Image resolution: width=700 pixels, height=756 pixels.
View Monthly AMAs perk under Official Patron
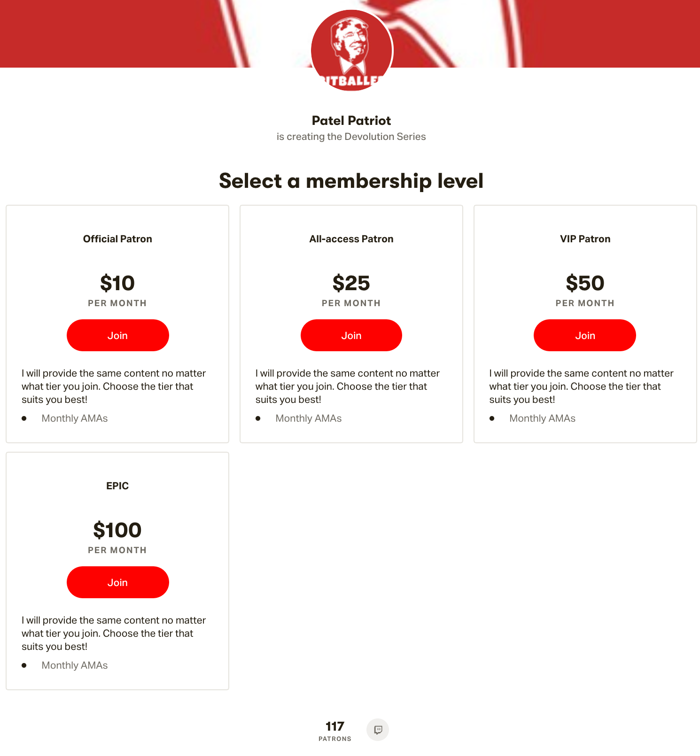(x=75, y=418)
